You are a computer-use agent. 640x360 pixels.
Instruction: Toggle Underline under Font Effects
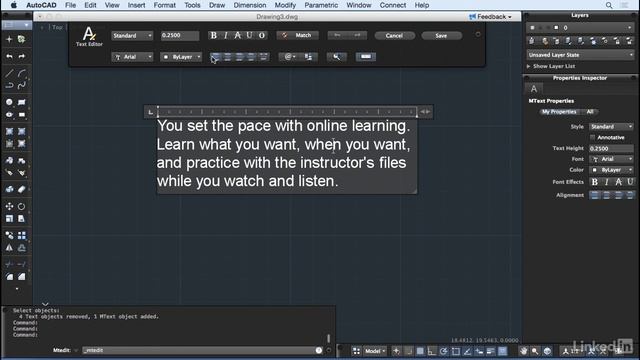[x=630, y=182]
